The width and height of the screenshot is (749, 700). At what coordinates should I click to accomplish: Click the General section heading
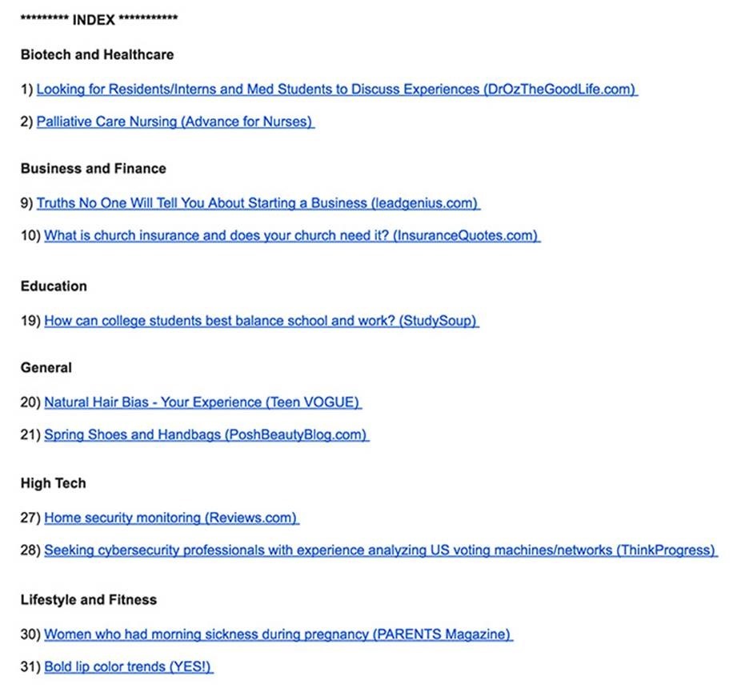46,368
